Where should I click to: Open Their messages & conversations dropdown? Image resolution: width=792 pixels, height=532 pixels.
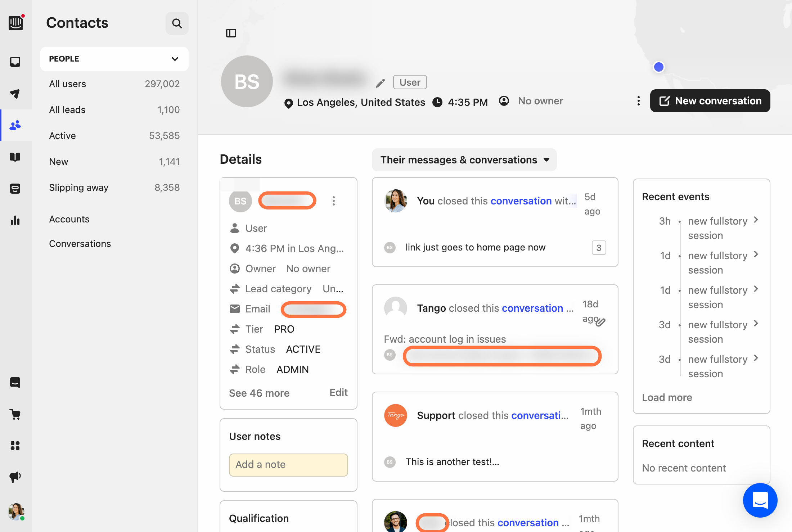pos(464,160)
